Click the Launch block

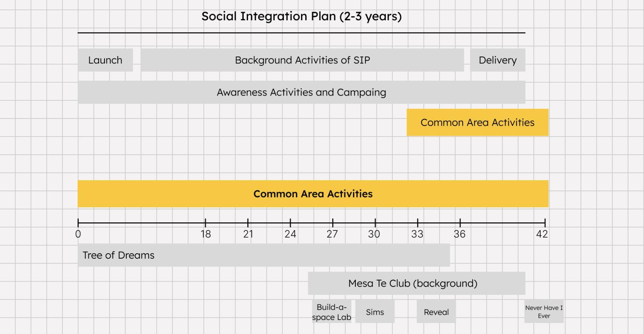point(105,60)
